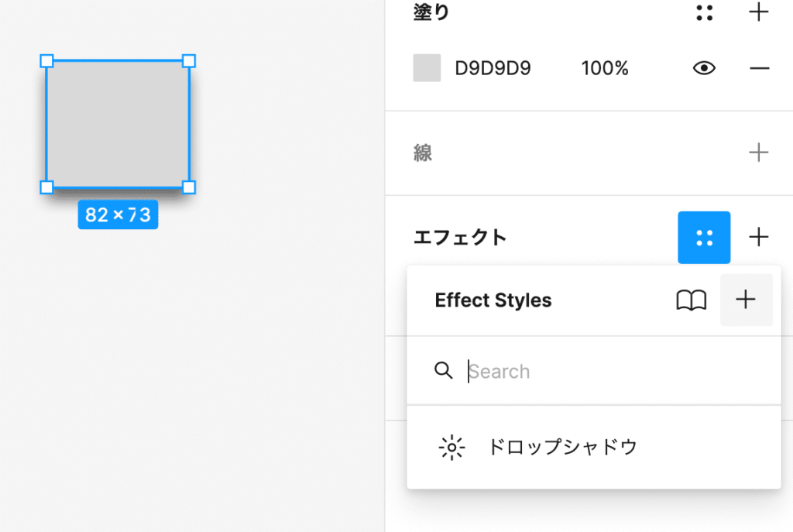Click the D9D9D9 hex value field
Screen dimensions: 793x532
point(493,68)
